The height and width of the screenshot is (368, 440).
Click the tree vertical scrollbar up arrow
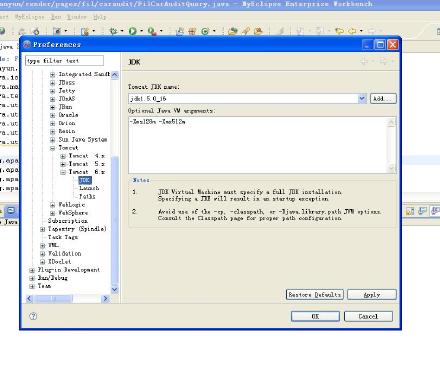[114, 75]
